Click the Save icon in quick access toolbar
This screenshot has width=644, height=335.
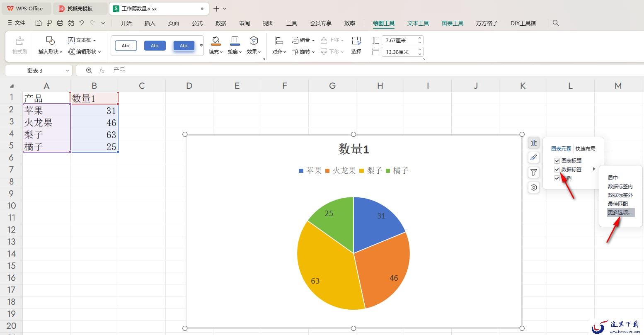point(38,23)
